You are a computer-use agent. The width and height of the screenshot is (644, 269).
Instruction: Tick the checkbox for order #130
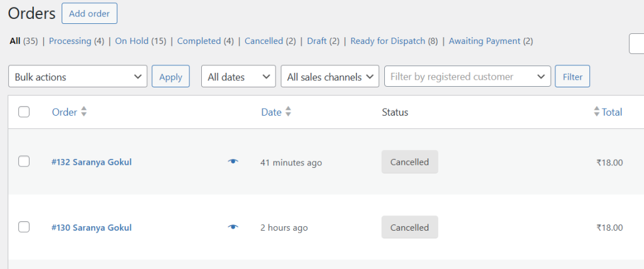coord(24,227)
